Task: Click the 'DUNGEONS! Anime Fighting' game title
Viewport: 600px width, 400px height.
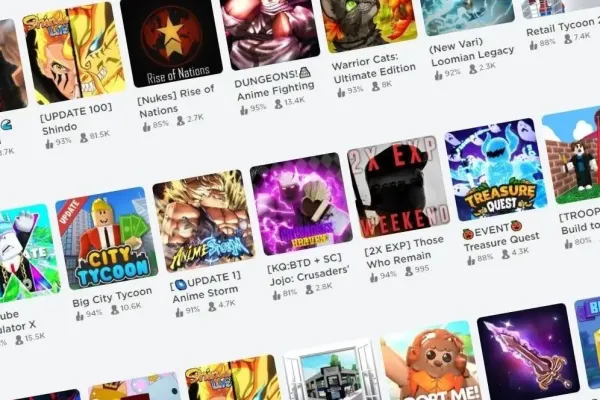Action: (x=274, y=85)
